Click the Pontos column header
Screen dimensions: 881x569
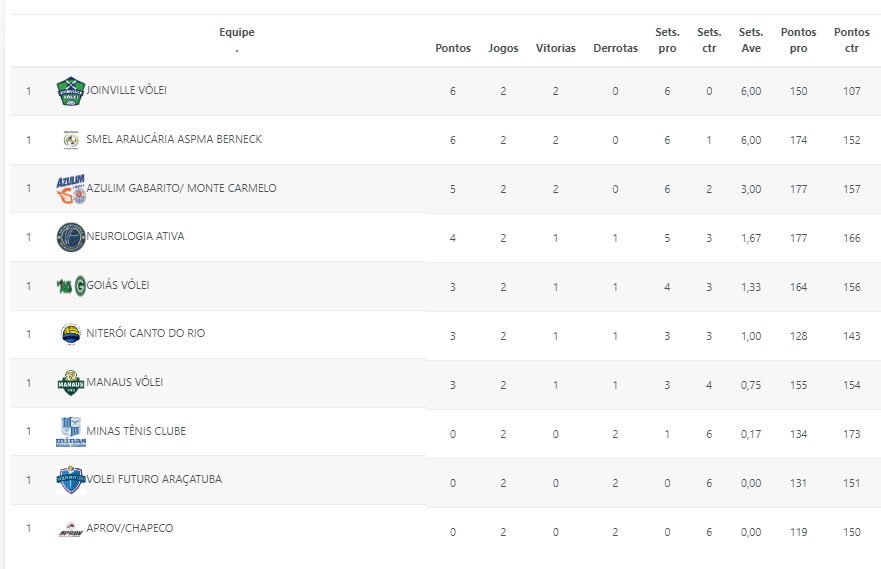tap(453, 49)
